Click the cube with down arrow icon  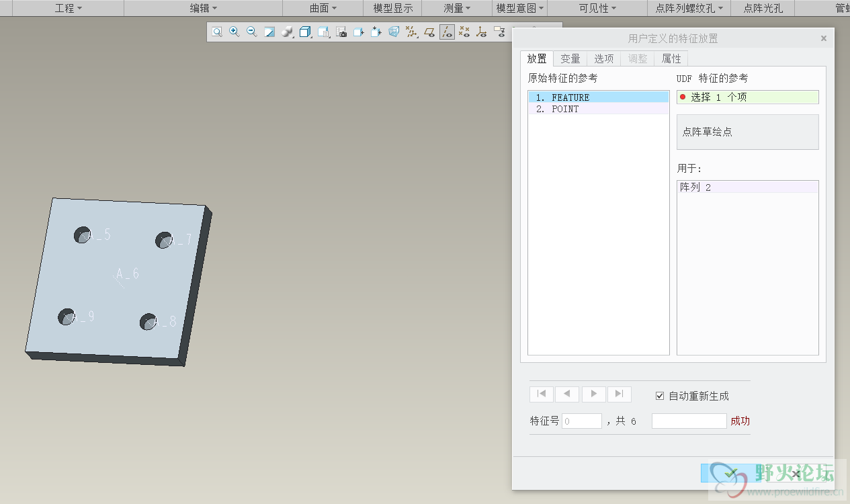(x=376, y=32)
